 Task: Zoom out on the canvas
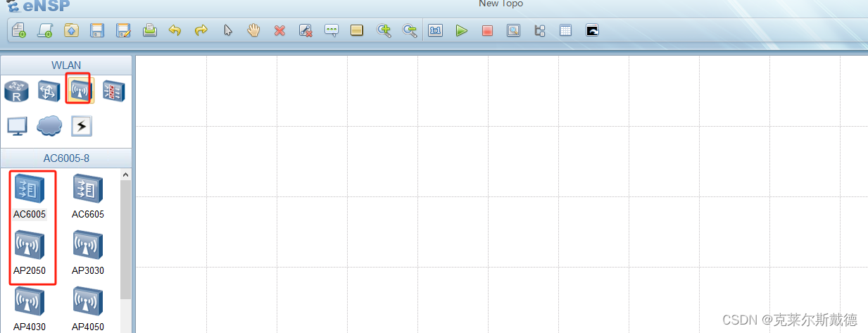[x=409, y=30]
